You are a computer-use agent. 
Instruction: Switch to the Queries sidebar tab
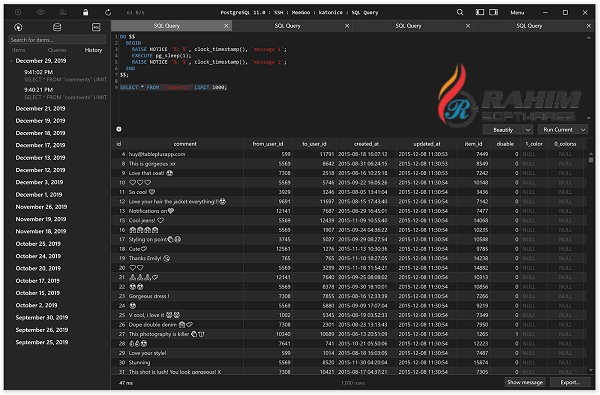[x=57, y=50]
